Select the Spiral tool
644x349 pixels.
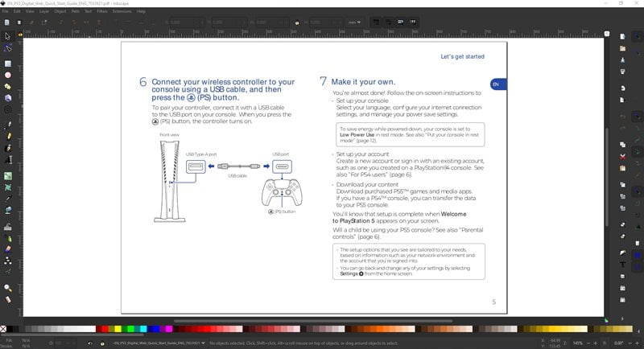[7, 109]
